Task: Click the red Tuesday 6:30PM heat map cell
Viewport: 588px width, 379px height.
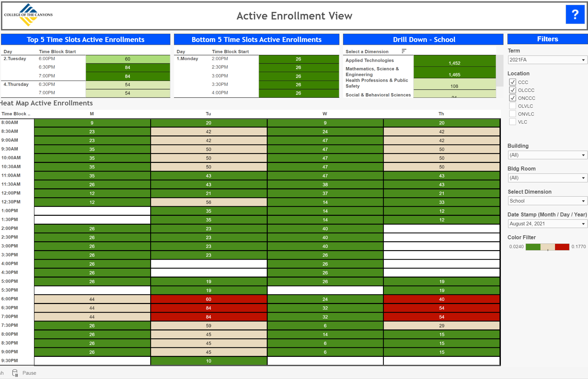Action: [x=208, y=308]
